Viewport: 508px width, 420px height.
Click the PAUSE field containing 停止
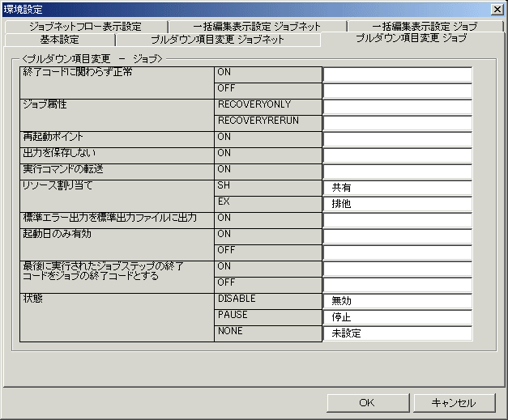point(397,317)
